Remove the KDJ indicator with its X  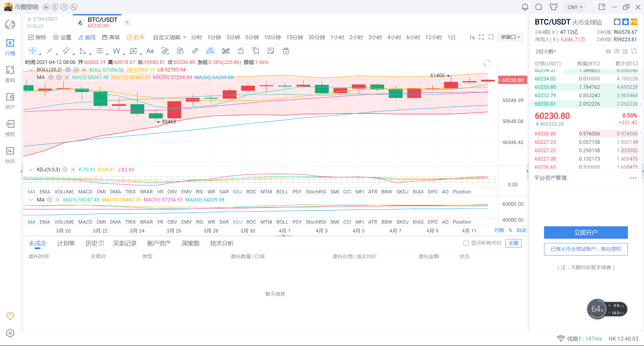coord(73,170)
